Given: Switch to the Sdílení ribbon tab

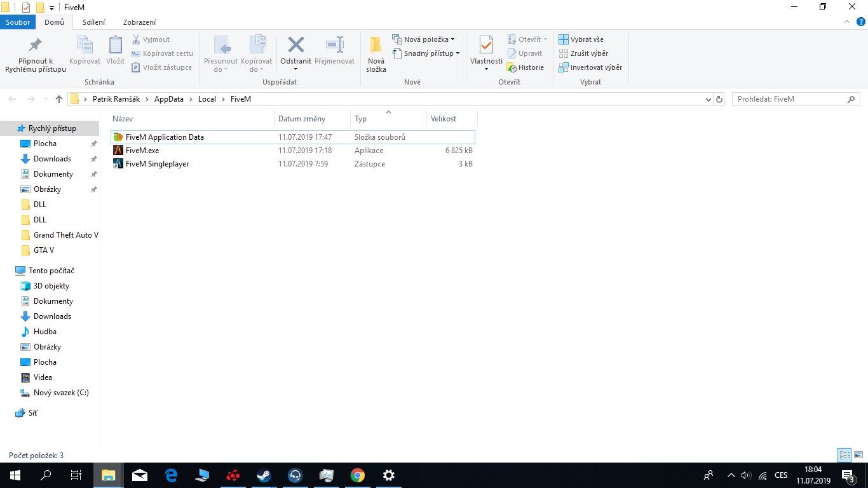Looking at the screenshot, I should click(x=94, y=22).
